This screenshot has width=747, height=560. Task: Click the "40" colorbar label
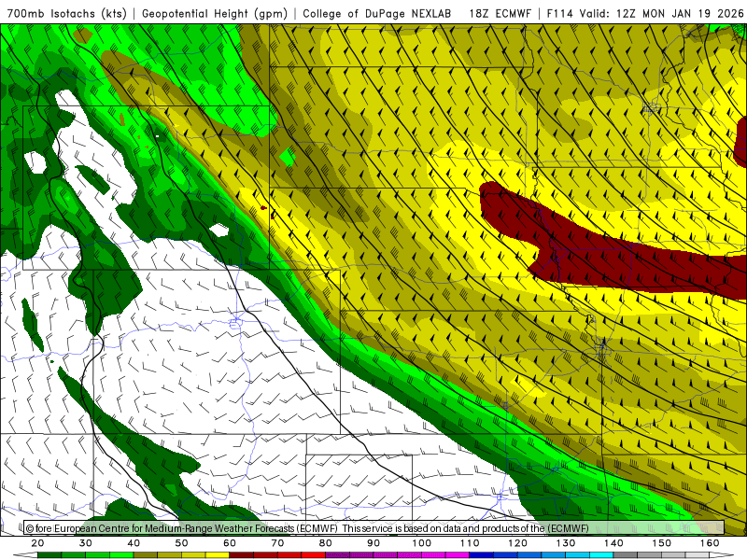tap(134, 543)
